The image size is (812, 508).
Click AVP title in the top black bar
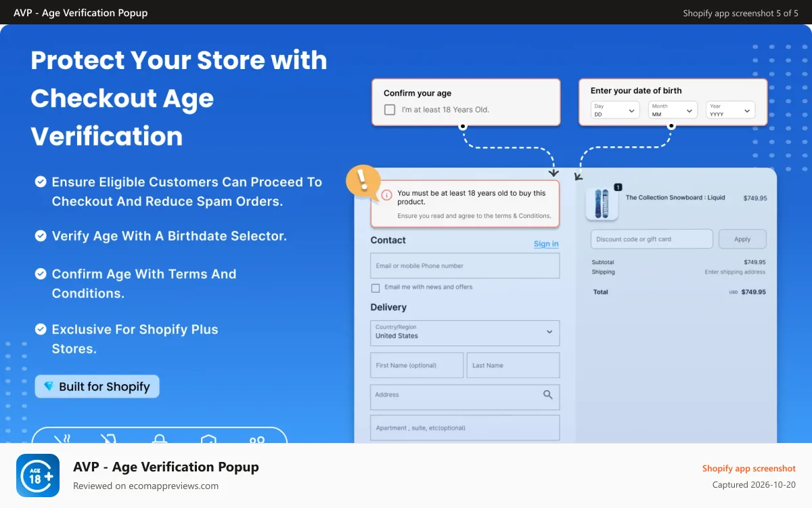(x=81, y=13)
